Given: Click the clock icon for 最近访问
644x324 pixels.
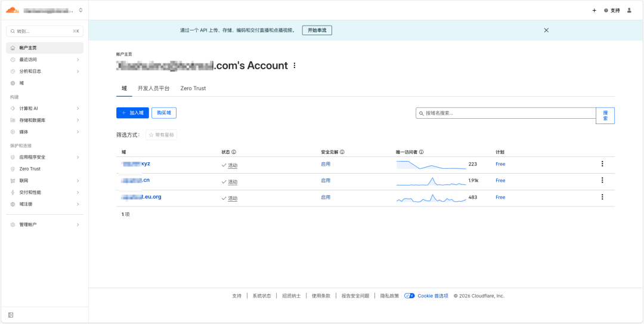Looking at the screenshot, I should tap(13, 60).
